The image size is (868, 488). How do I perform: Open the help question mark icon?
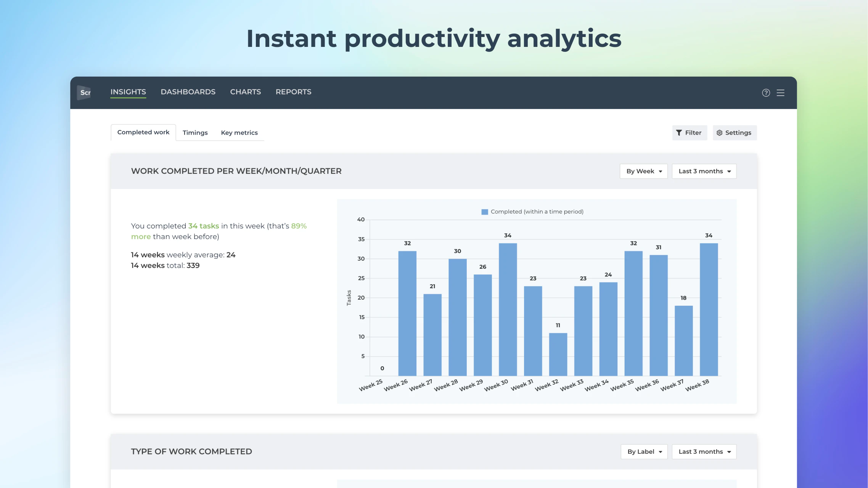coord(766,93)
